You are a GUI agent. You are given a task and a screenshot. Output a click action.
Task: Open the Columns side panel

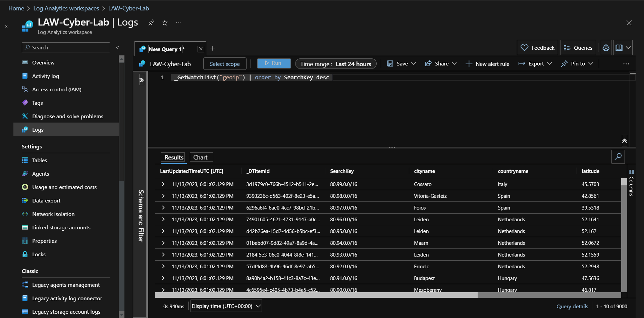click(x=631, y=183)
